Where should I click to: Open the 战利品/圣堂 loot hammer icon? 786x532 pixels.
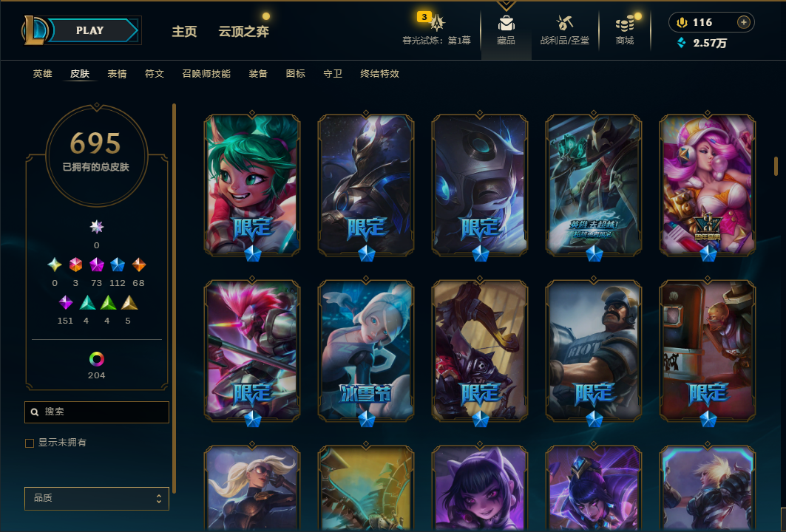[564, 23]
